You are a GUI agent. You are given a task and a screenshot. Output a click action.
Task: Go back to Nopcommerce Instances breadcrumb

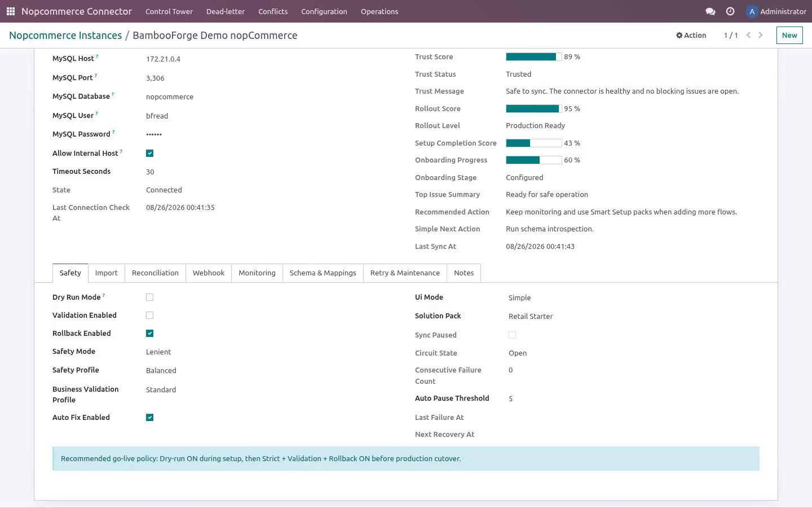[x=65, y=35]
